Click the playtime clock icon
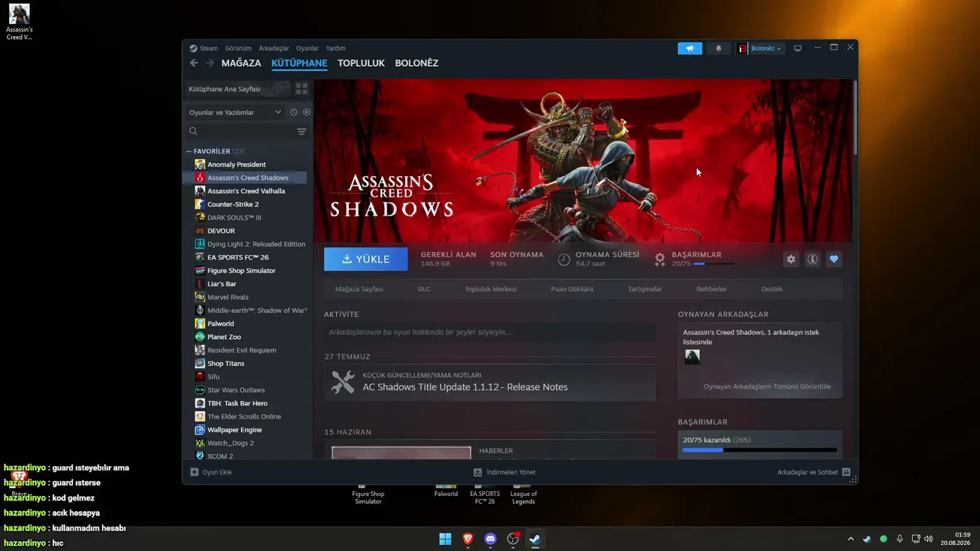Image resolution: width=980 pixels, height=551 pixels. pyautogui.click(x=563, y=259)
